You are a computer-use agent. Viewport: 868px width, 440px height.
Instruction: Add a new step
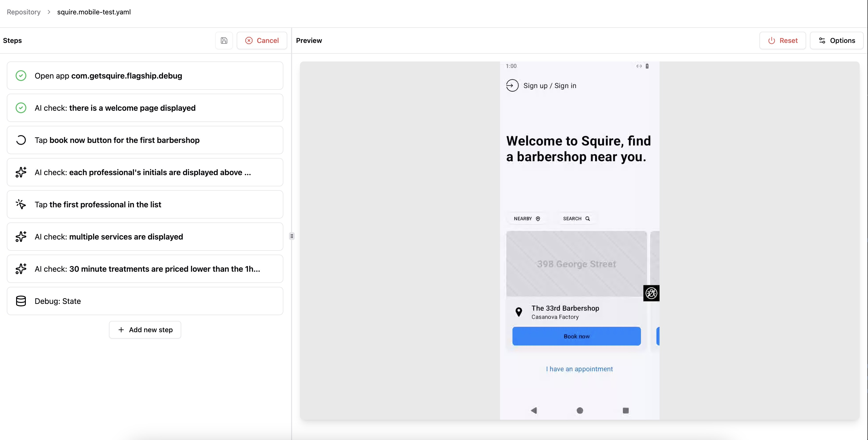pos(145,330)
